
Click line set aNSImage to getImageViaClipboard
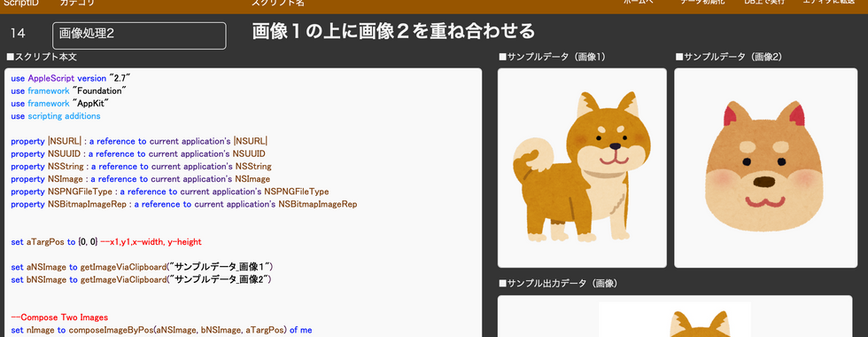pyautogui.click(x=143, y=267)
